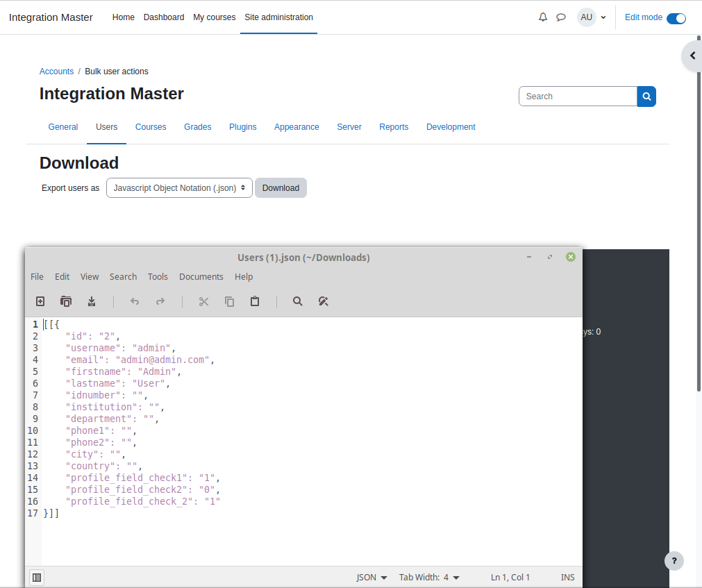The image size is (702, 588).
Task: Open the Help menu in editor
Action: (x=244, y=277)
